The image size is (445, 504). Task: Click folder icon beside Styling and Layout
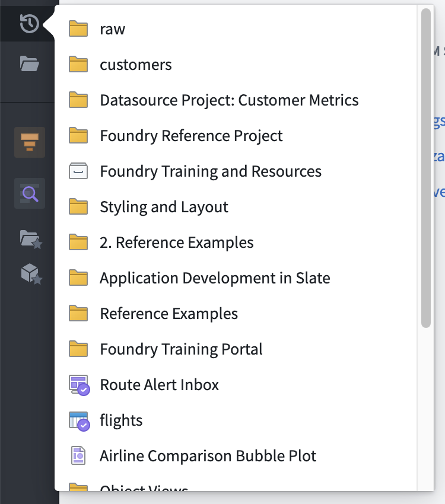click(78, 207)
